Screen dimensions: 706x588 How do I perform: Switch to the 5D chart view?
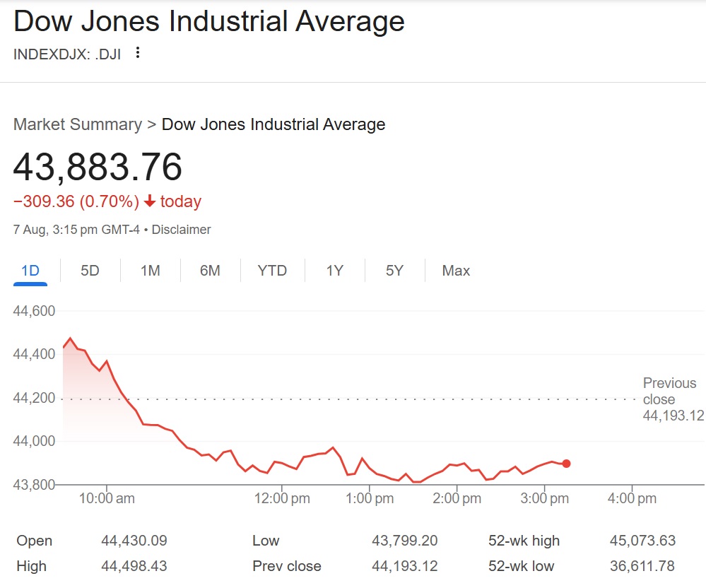pyautogui.click(x=89, y=271)
